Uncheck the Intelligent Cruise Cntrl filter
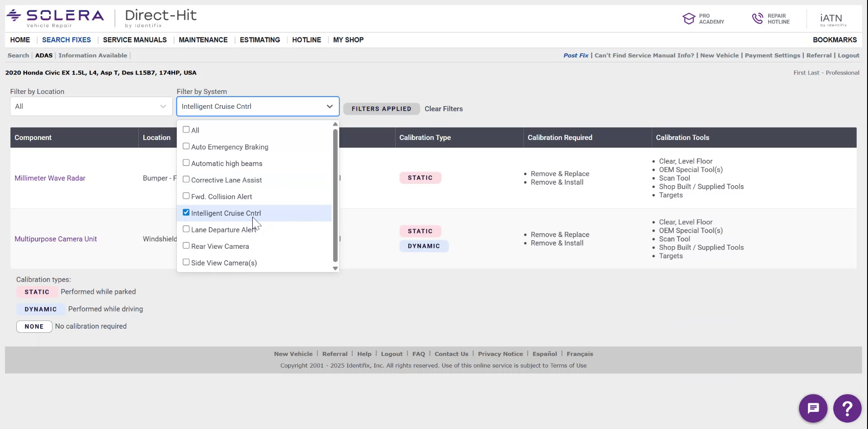 coord(186,212)
